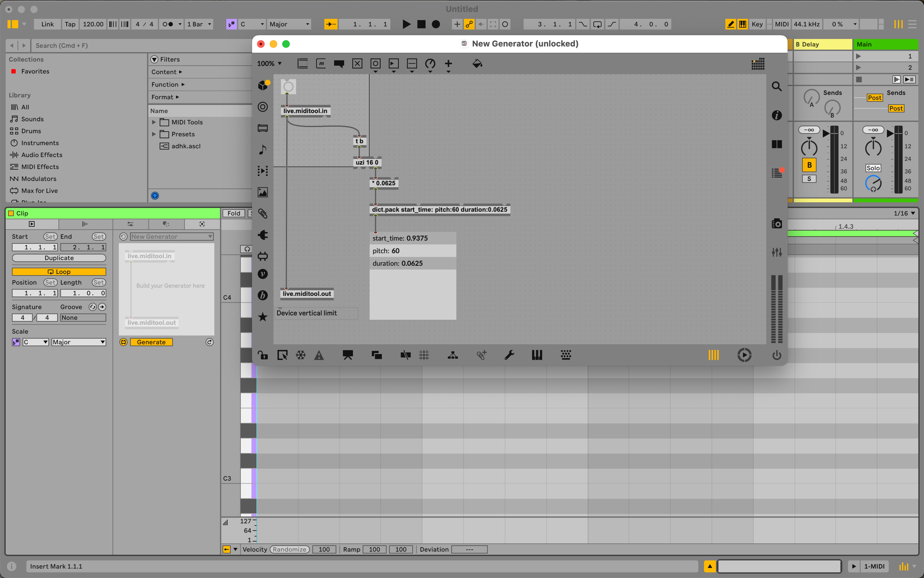
Task: Open the 100% zoom dropdown in Max
Action: pyautogui.click(x=269, y=63)
